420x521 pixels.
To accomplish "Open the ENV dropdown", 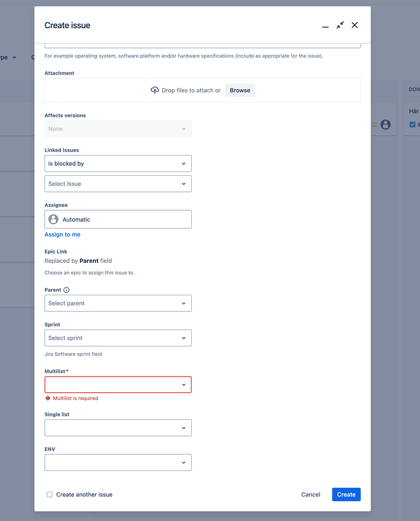I will (x=118, y=463).
